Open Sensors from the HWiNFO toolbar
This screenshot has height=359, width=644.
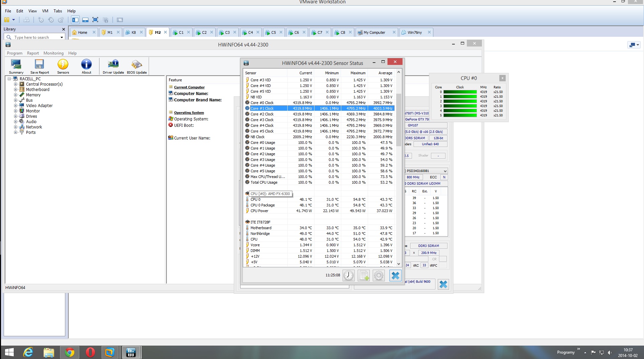coord(63,66)
